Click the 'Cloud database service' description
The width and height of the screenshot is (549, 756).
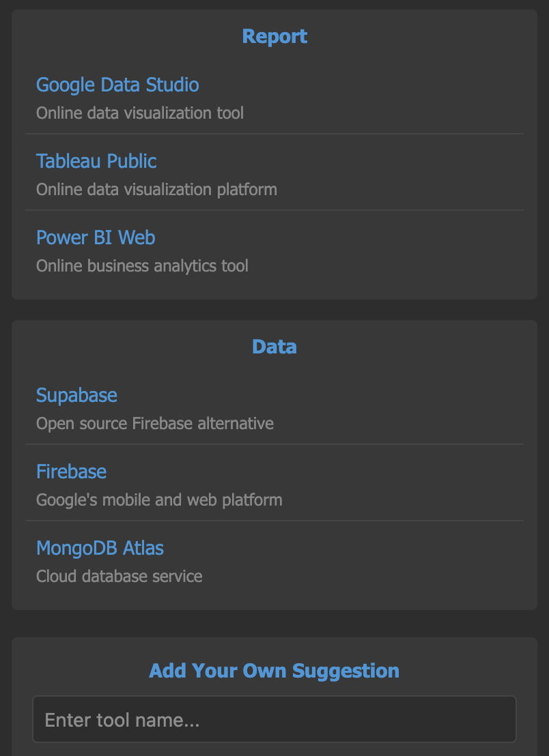click(119, 576)
